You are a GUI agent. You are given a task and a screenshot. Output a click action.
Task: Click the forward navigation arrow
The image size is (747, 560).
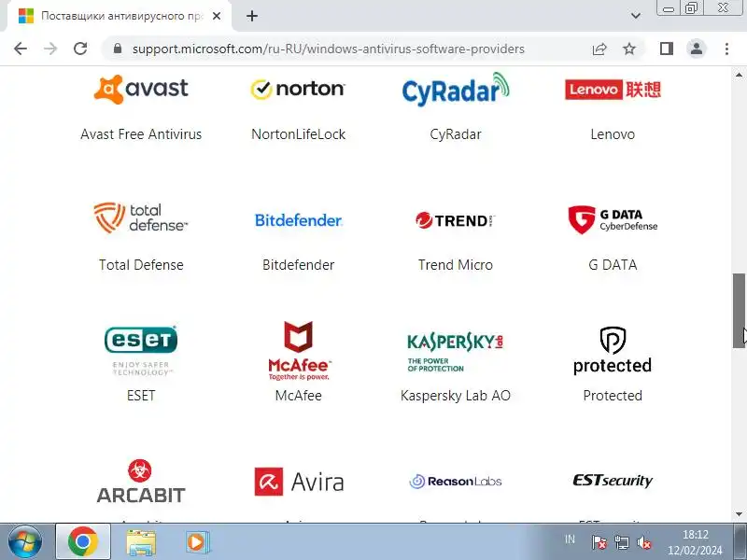pyautogui.click(x=50, y=49)
